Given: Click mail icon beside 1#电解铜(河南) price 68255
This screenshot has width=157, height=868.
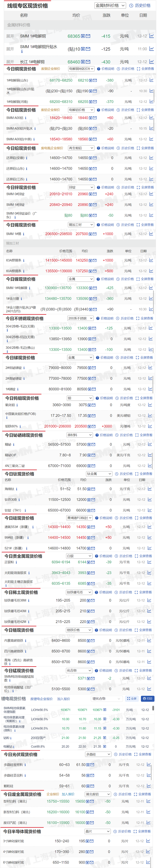Looking at the screenshot, I should coord(95,102).
